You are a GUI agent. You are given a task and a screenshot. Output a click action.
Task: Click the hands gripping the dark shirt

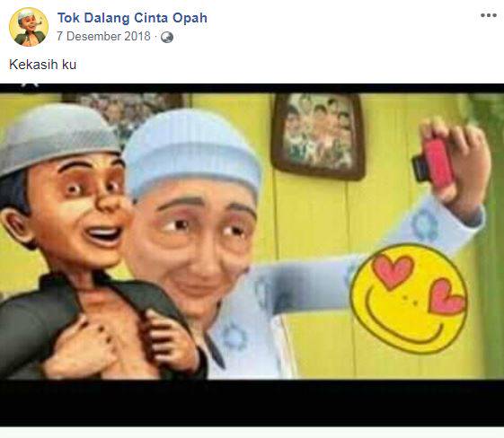pos(122,342)
